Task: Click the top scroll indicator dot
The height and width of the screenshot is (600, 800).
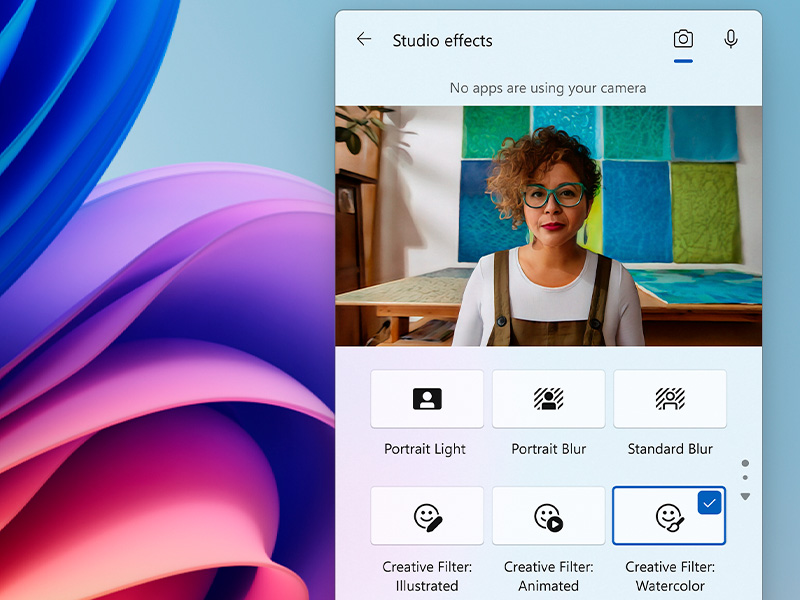Action: [745, 464]
